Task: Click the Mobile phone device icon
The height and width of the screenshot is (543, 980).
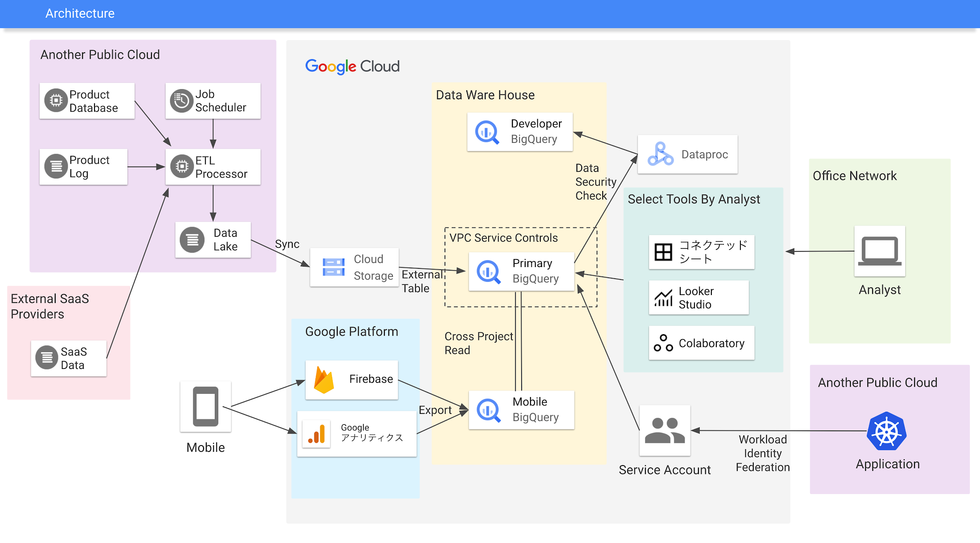Action: pyautogui.click(x=205, y=406)
